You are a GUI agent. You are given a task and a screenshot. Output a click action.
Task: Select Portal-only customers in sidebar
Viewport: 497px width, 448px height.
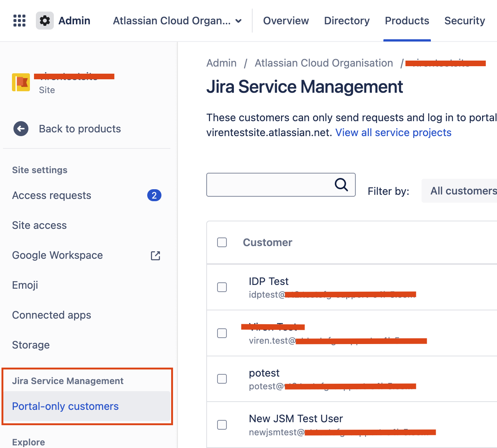pos(87,406)
